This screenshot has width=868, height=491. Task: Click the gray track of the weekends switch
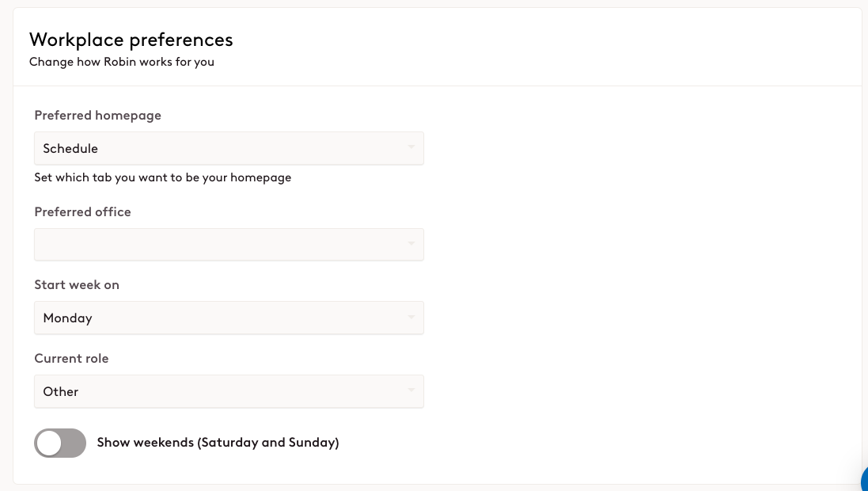(x=73, y=443)
